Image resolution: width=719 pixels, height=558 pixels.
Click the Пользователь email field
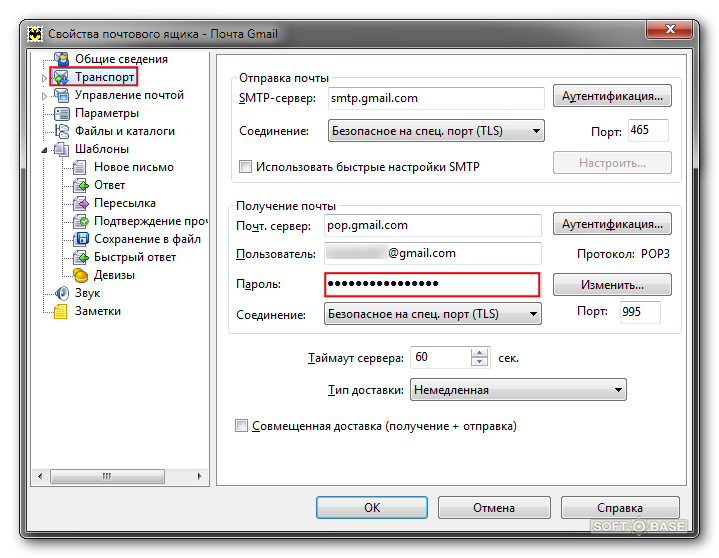point(432,253)
